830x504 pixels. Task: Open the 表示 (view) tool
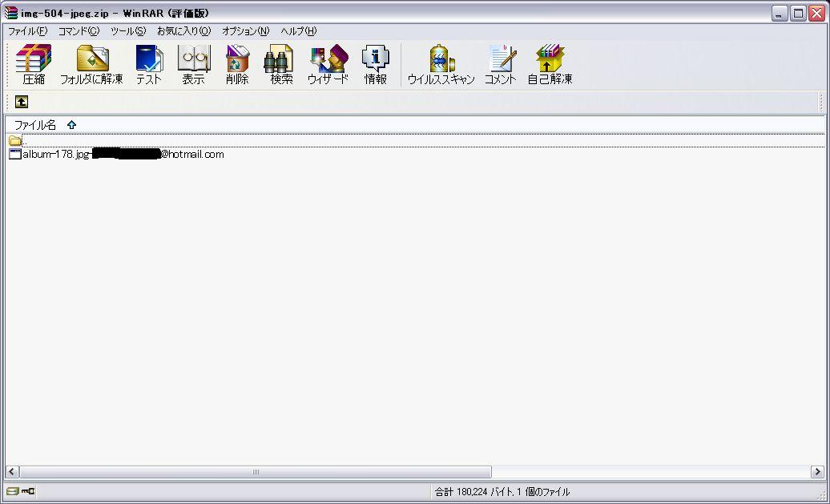[x=194, y=65]
